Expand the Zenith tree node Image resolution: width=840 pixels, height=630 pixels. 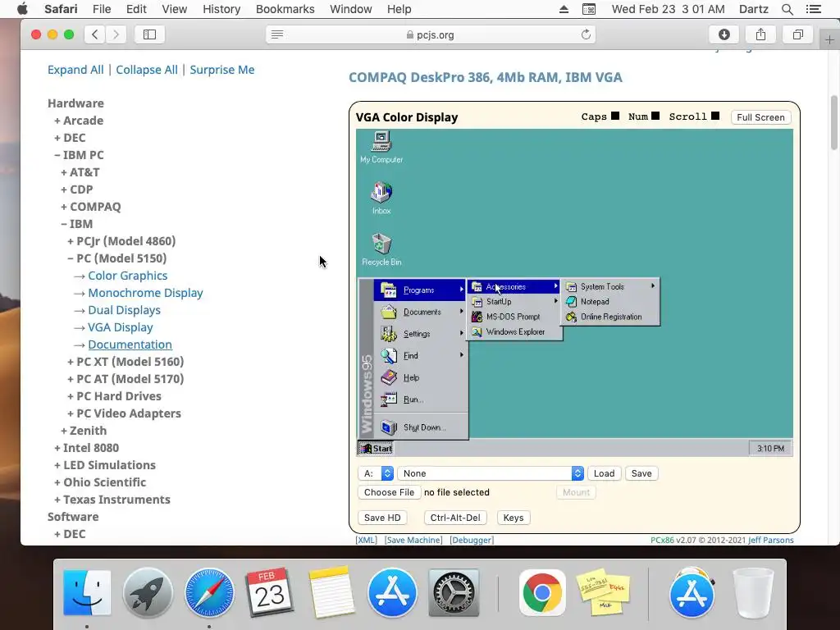click(84, 431)
